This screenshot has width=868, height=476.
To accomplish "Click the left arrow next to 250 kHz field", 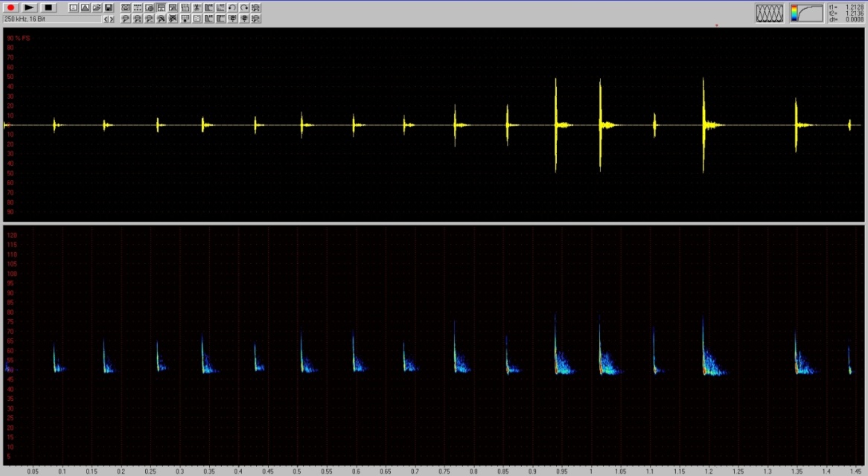I will [x=106, y=19].
